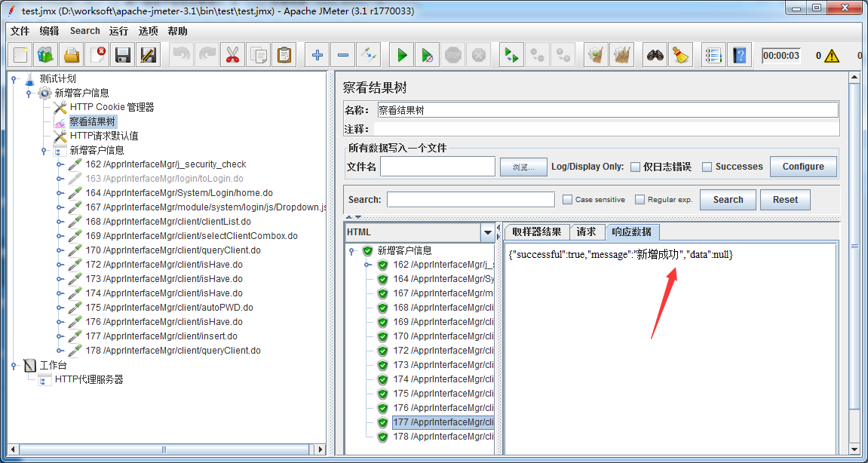Collapse the 测试计划 root tree node
This screenshot has width=868, height=463.
tap(14, 79)
